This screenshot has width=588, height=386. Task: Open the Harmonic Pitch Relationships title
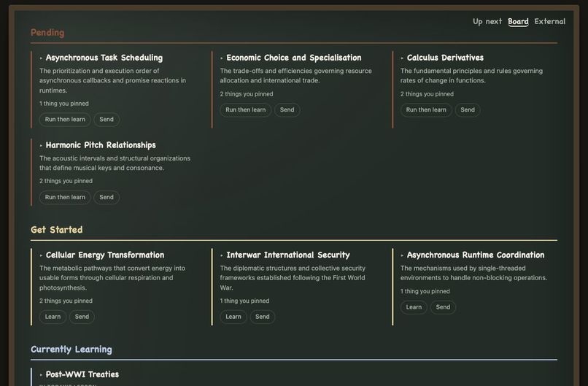click(x=101, y=145)
